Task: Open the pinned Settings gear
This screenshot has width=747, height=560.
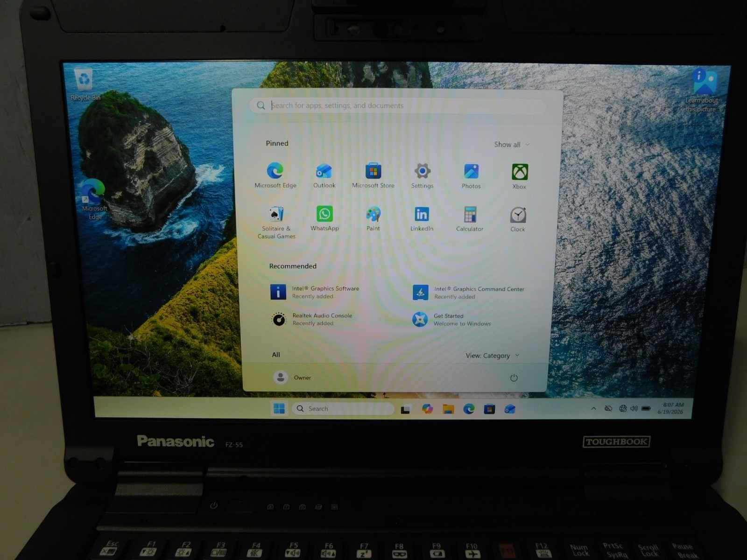Action: click(x=422, y=175)
